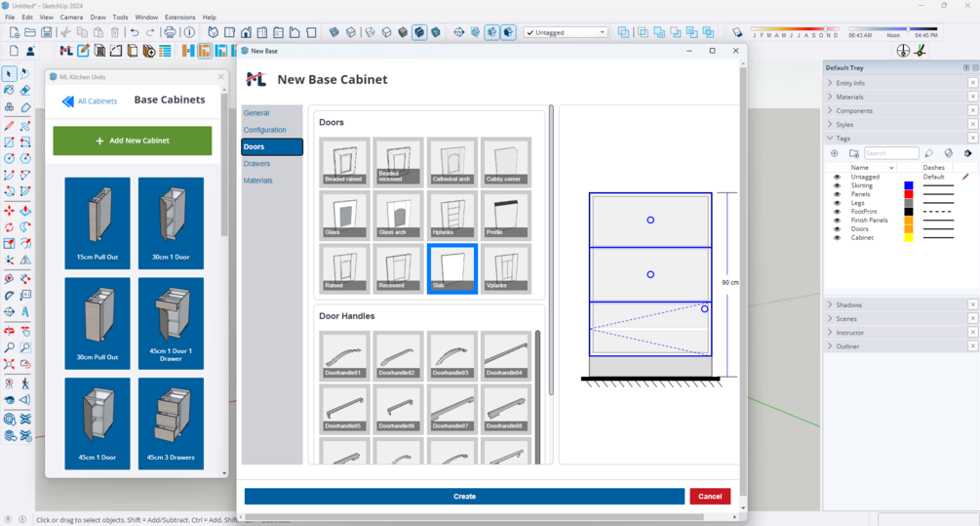980x526 pixels.
Task: Select the Beaded raised door style
Action: tap(344, 162)
